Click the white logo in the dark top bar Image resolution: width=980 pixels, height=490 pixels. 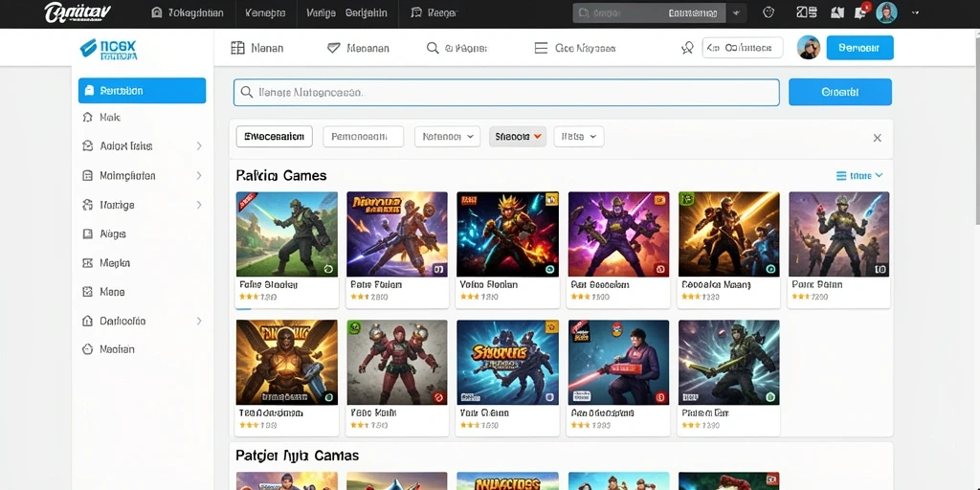pos(78,12)
